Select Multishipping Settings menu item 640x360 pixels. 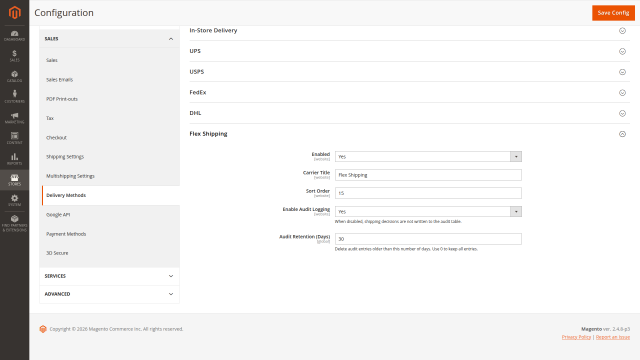tap(70, 176)
